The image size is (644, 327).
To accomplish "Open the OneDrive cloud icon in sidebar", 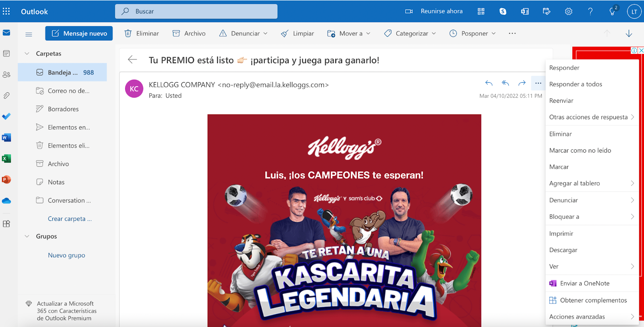I will click(6, 201).
